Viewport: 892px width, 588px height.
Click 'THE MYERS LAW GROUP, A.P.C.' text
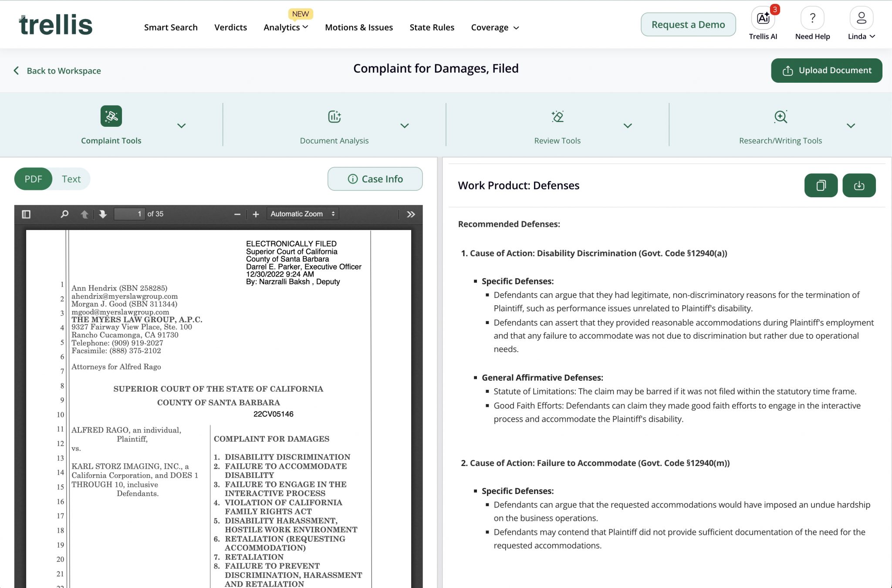click(137, 319)
